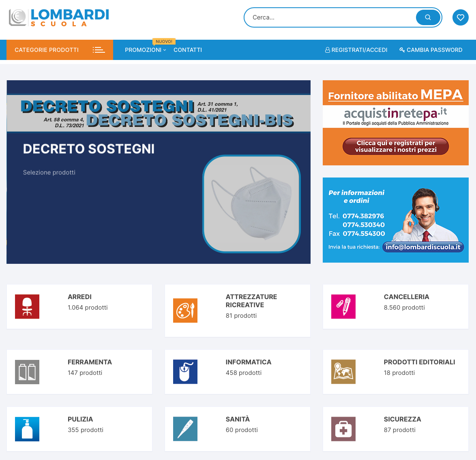Open the Informatica category title

coord(248,362)
